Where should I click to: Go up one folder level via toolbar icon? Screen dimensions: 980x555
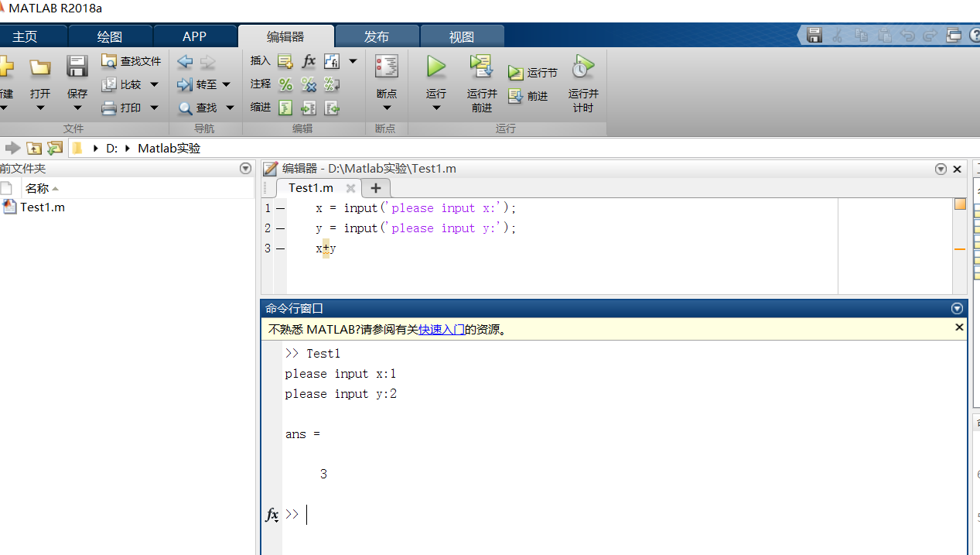(33, 148)
